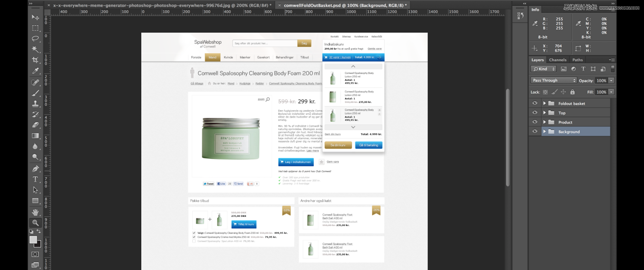Switch to the Paths tab

tap(578, 60)
